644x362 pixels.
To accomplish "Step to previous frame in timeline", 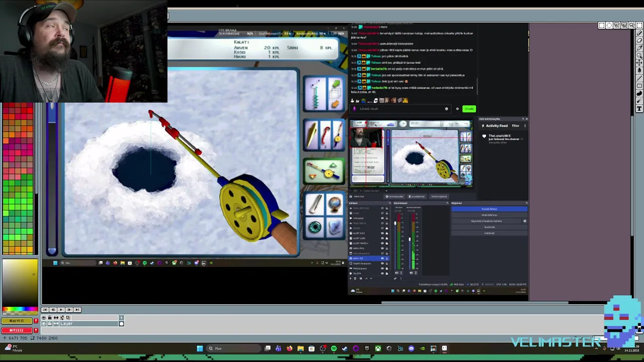I will click(x=53, y=310).
